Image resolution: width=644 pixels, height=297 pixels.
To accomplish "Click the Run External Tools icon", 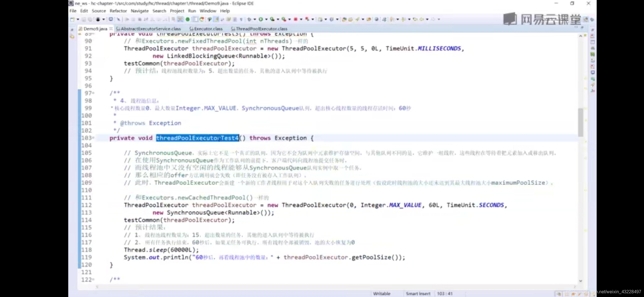I will click(284, 19).
